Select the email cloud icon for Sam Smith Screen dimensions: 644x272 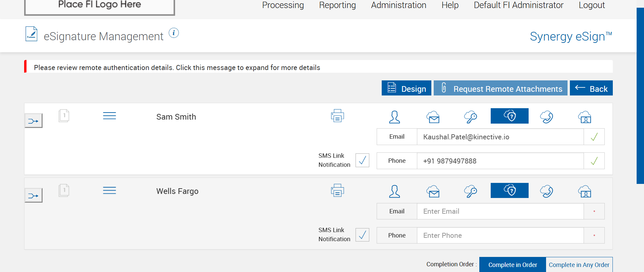(433, 117)
